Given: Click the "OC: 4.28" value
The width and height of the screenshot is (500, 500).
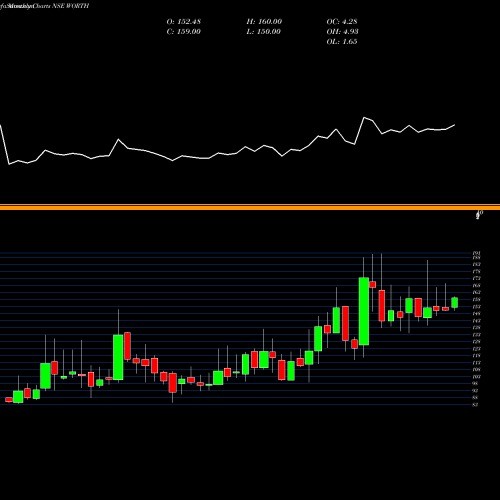Looking at the screenshot, I should [342, 22].
